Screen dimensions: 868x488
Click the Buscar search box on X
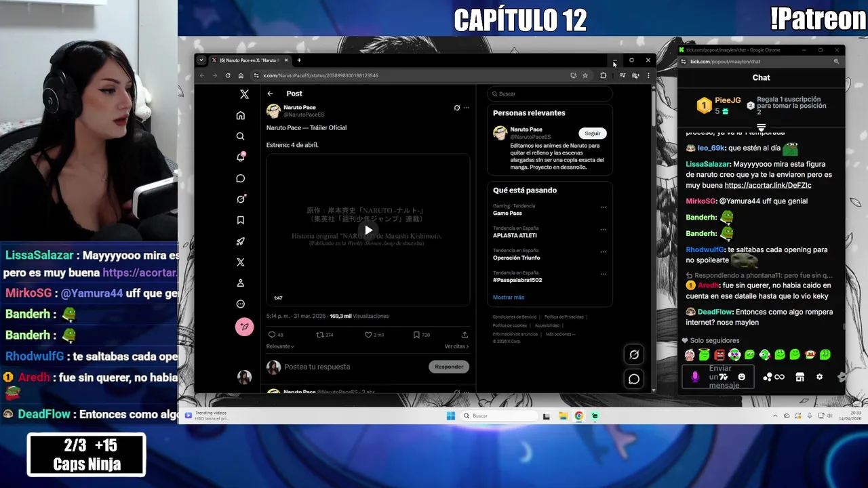coord(549,94)
